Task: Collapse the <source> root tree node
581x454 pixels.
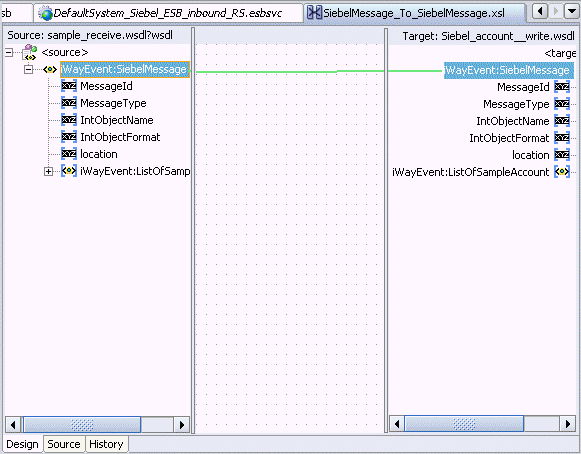Action: (9, 53)
